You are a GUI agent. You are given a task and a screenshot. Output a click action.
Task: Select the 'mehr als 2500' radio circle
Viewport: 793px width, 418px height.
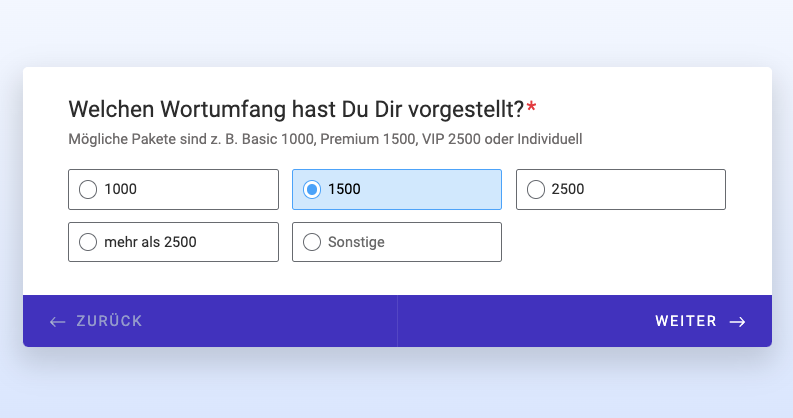[x=88, y=242]
